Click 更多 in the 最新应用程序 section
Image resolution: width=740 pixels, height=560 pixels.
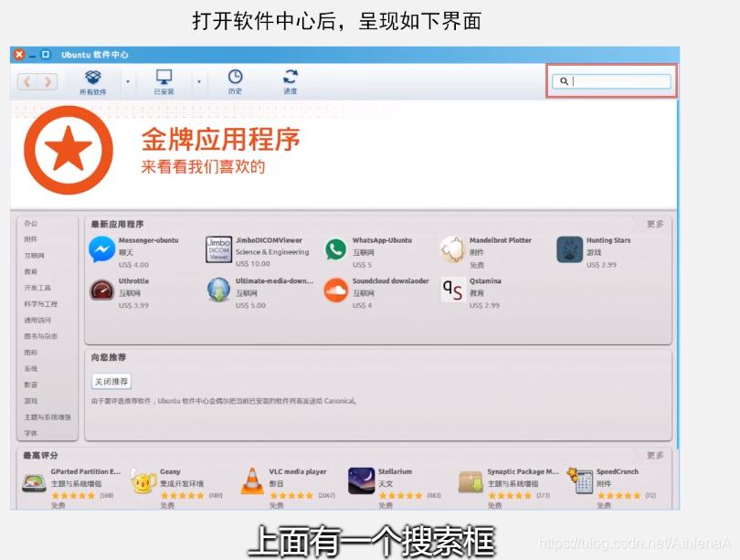tap(655, 224)
